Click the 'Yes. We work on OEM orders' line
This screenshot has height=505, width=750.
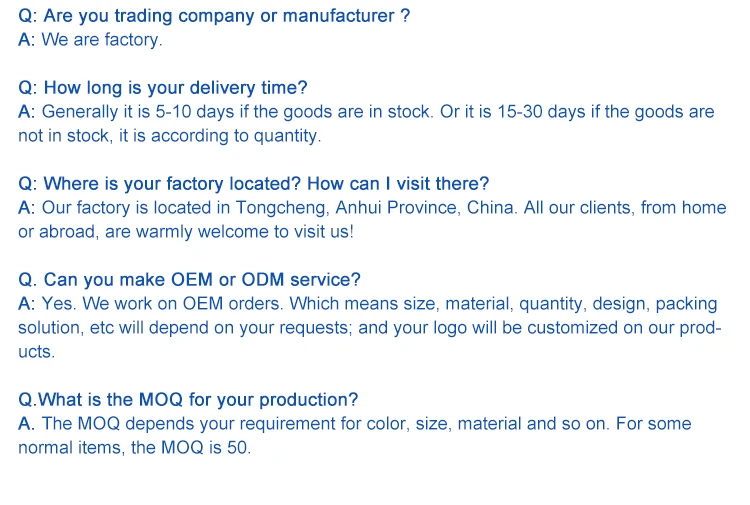[x=367, y=304]
